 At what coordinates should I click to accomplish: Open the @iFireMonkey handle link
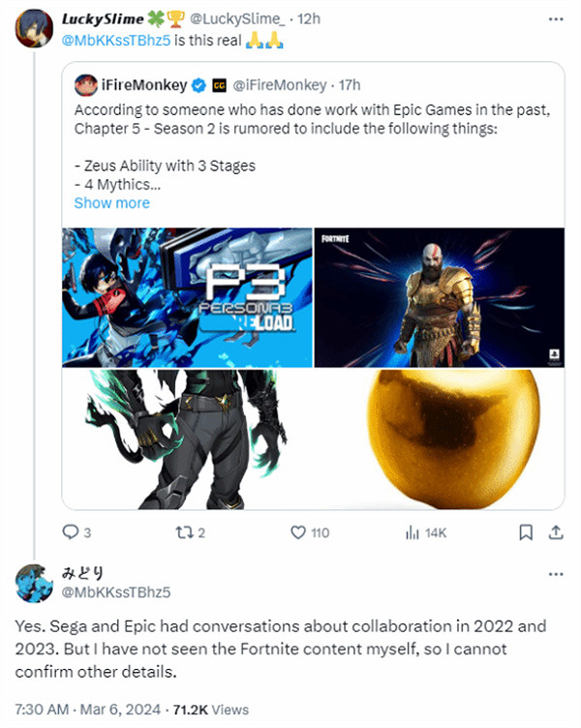click(x=276, y=84)
